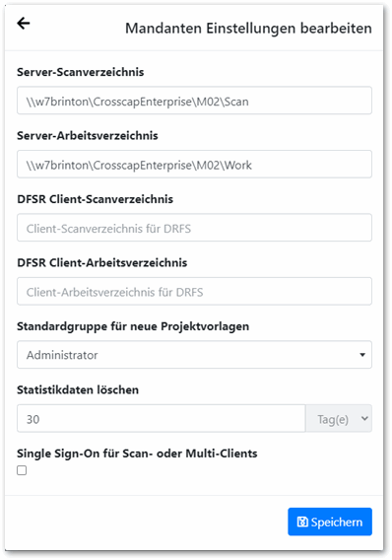Go back using the left arrow icon

(x=24, y=24)
